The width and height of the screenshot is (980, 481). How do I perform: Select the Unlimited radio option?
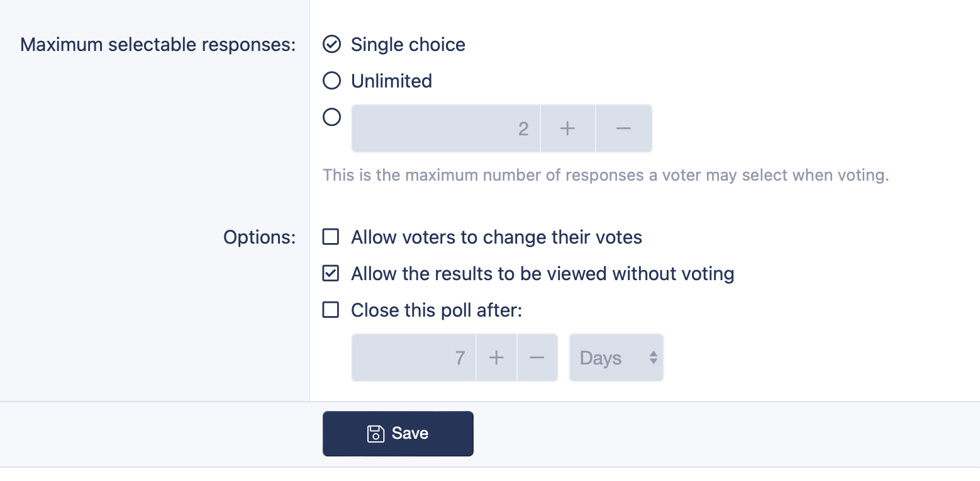coord(331,81)
